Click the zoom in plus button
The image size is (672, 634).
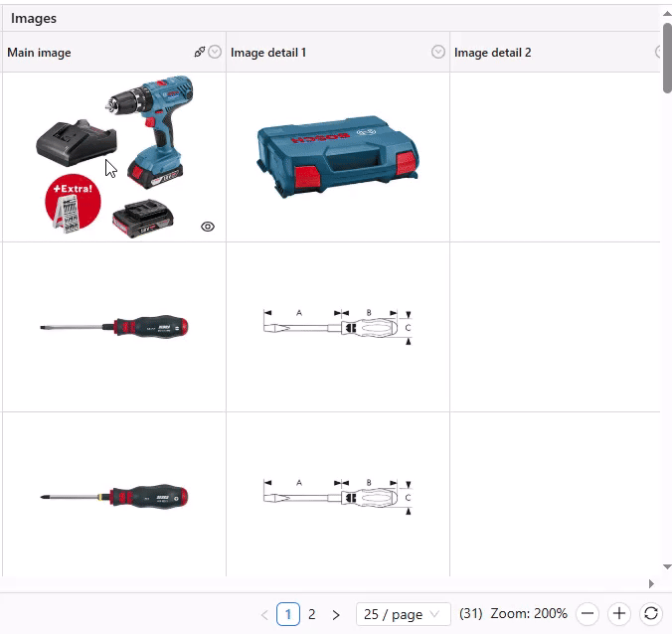click(619, 614)
